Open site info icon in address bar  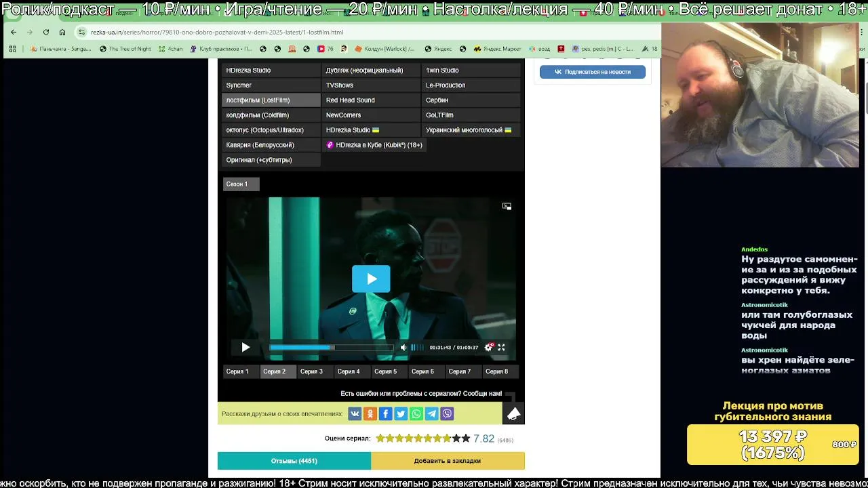point(82,32)
